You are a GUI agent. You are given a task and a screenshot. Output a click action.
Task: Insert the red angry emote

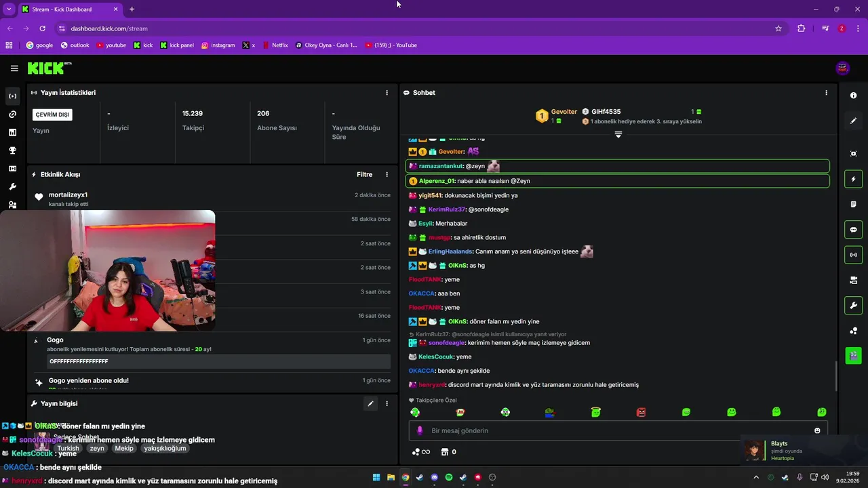point(641,412)
